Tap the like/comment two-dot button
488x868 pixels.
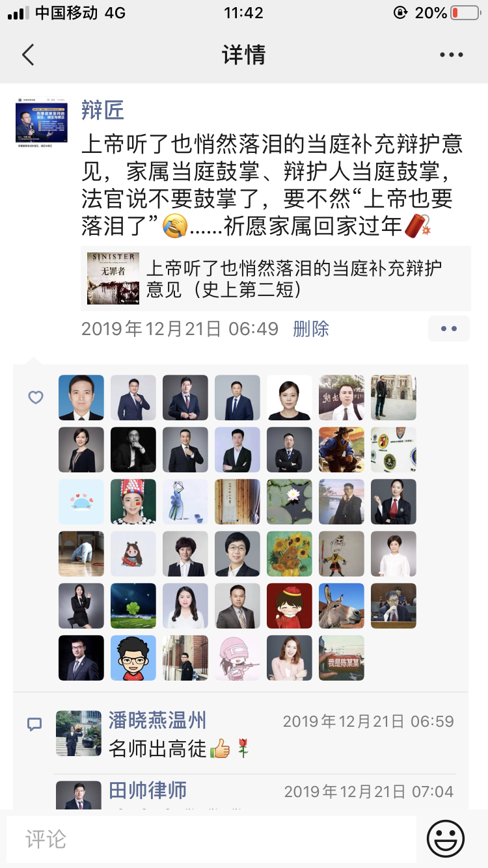[x=448, y=329]
